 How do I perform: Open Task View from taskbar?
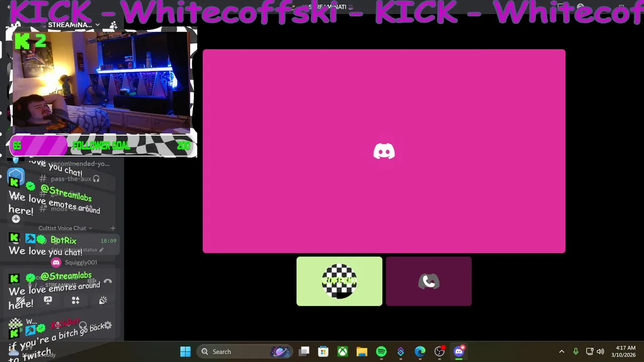tap(304, 351)
